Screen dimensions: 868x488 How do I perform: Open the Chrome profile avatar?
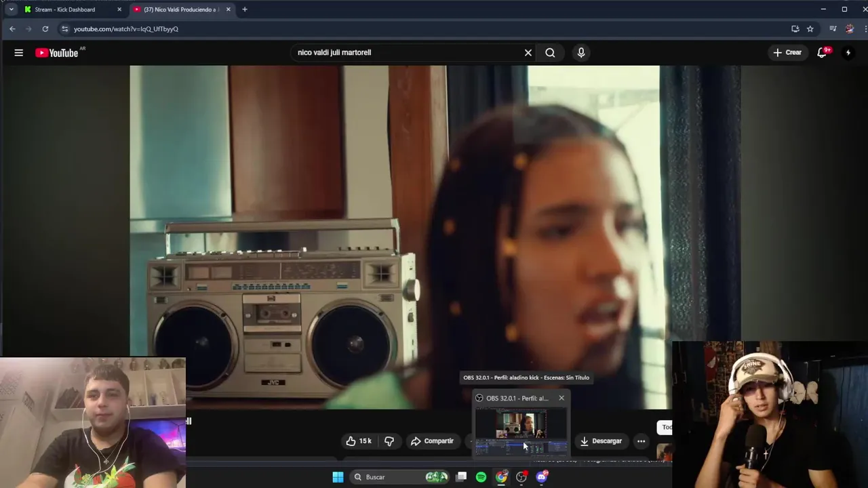850,29
